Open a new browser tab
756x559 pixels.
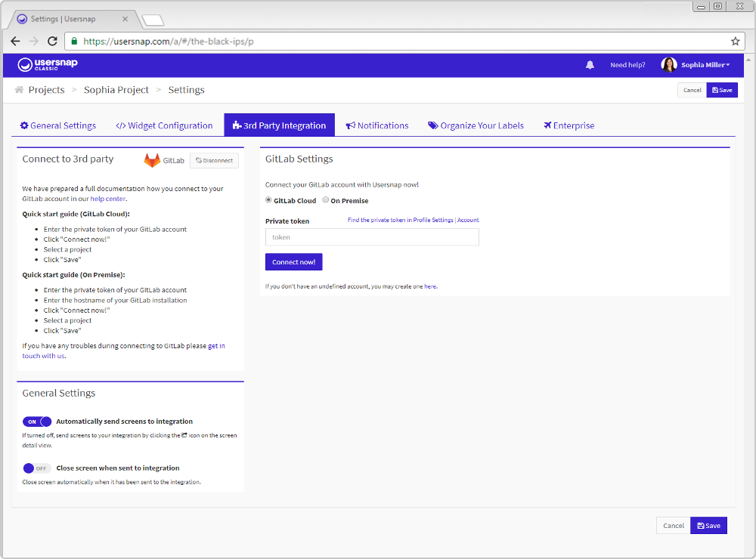point(153,20)
